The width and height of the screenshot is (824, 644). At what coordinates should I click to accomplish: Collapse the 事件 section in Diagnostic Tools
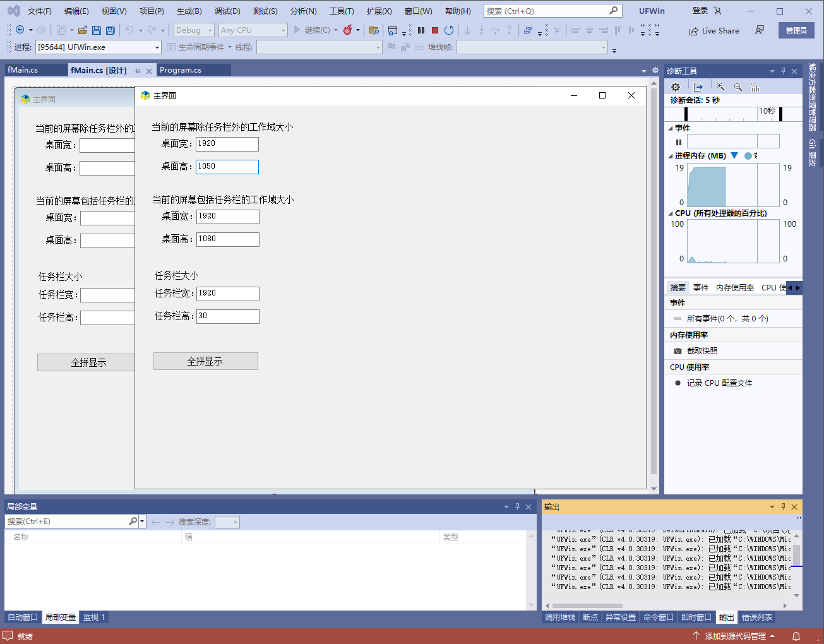[x=671, y=128]
